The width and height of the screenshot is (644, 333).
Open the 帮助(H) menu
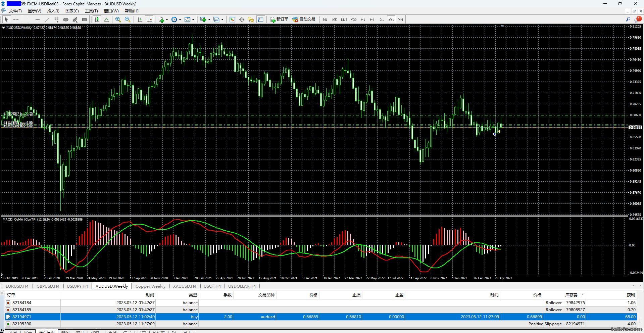click(132, 11)
